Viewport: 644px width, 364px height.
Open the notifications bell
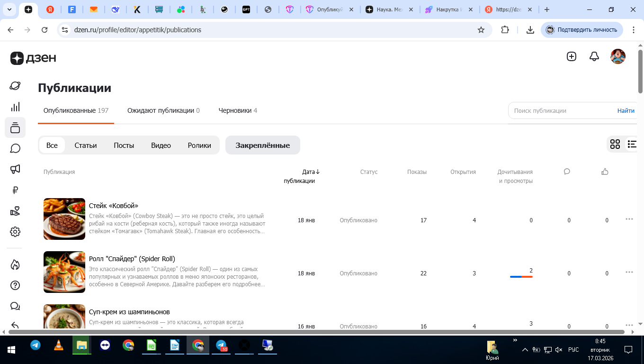point(594,56)
